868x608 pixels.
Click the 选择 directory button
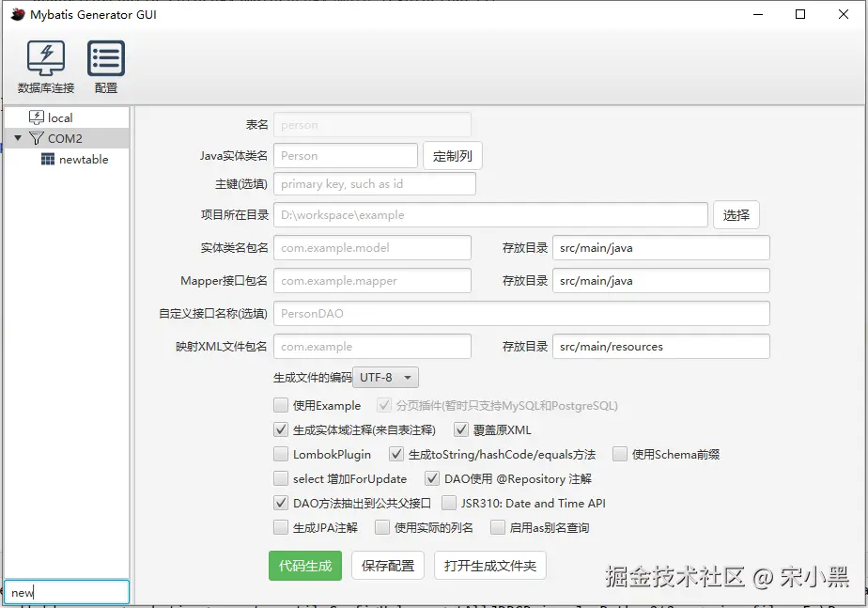click(736, 215)
